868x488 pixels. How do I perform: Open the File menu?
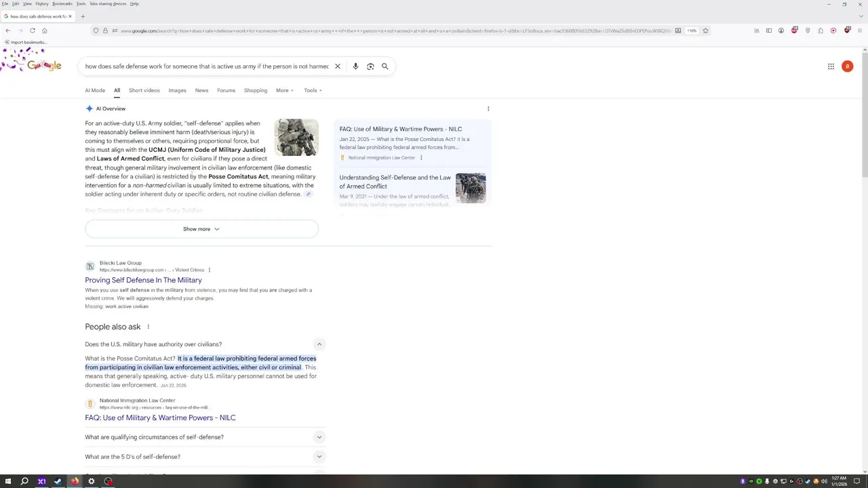click(5, 3)
